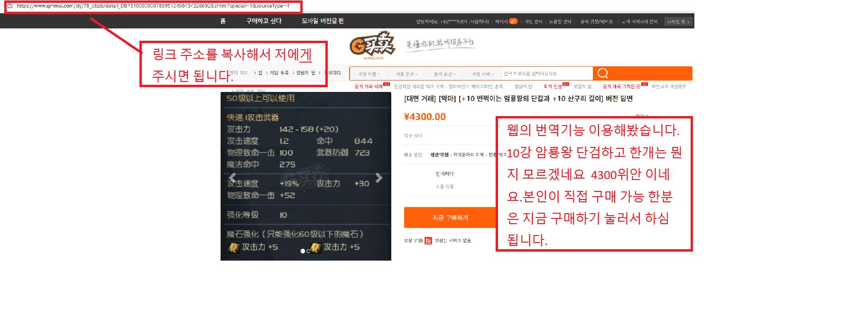Click the search keyword input field
Screen dimensions: 868x326
pyautogui.click(x=545, y=74)
